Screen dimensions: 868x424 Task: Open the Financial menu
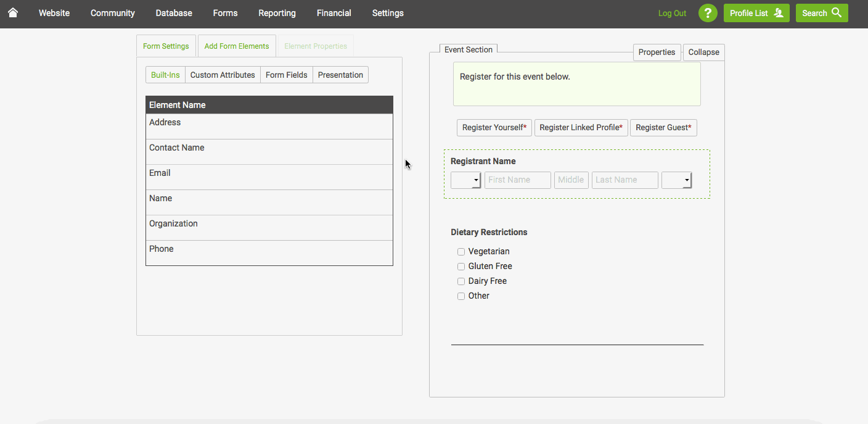click(x=334, y=13)
